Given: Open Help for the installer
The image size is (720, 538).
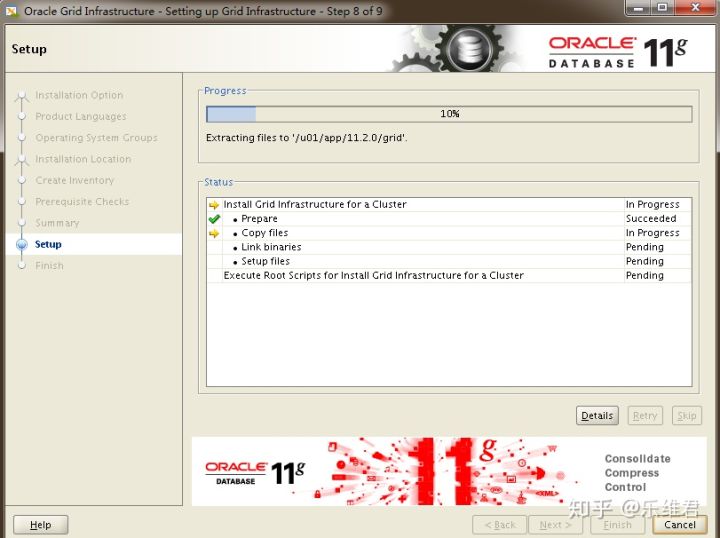Looking at the screenshot, I should (40, 525).
